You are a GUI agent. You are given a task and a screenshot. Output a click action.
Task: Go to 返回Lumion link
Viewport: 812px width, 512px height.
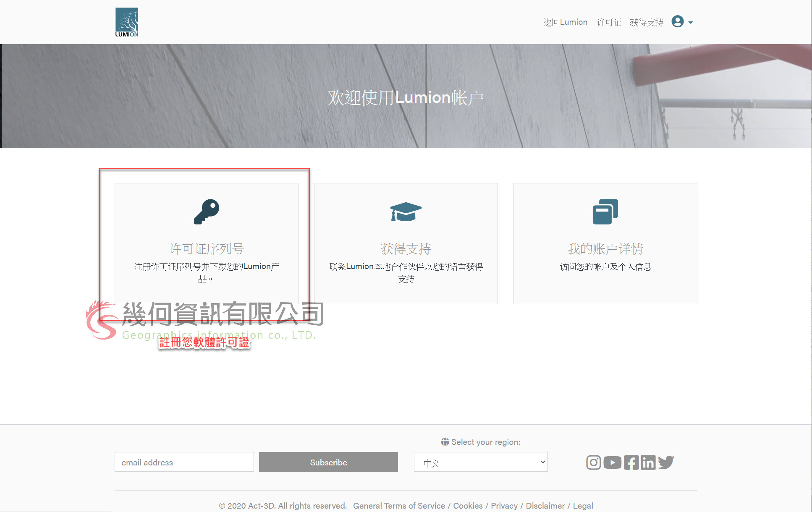pos(565,22)
